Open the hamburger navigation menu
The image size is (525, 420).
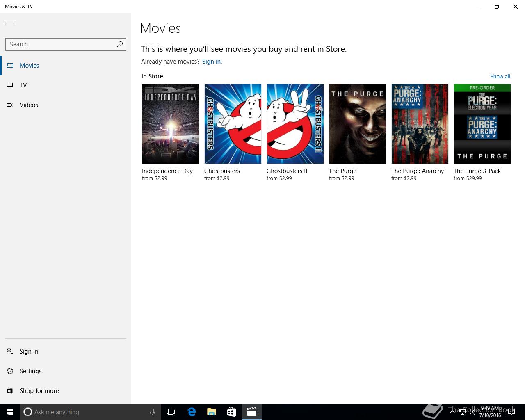[10, 23]
